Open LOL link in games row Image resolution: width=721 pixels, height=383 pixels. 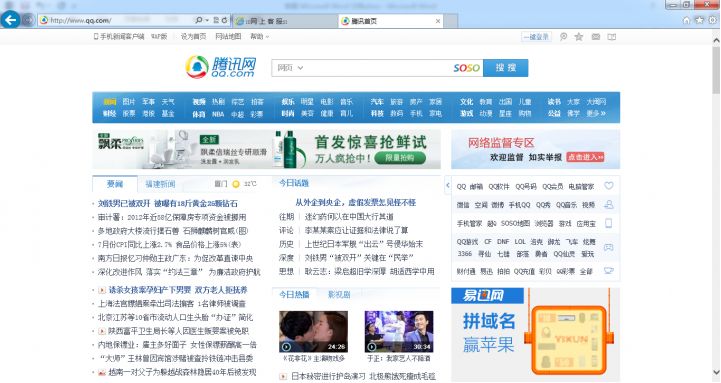pos(520,241)
